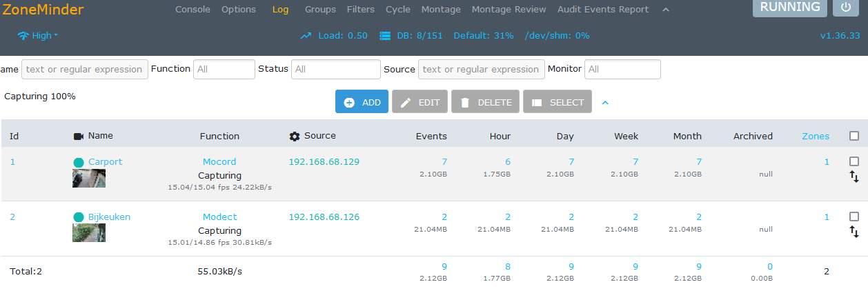Click the EDIT button
Image resolution: width=868 pixels, height=291 pixels.
420,102
